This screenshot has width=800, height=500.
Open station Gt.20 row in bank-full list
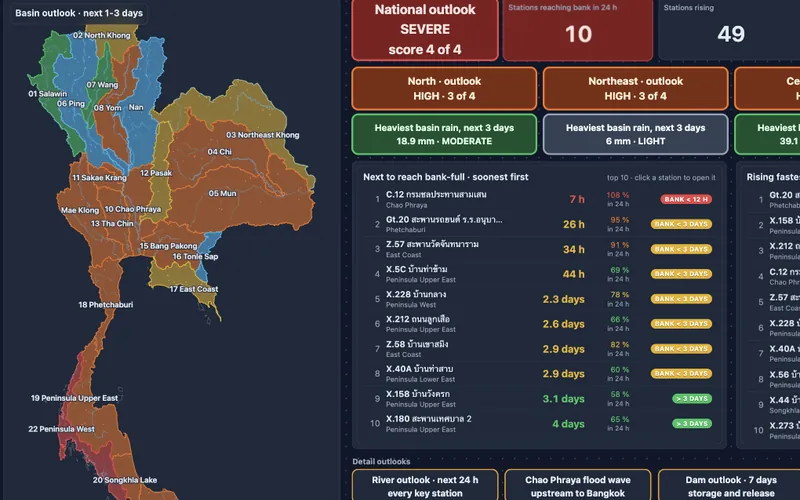coord(541,224)
